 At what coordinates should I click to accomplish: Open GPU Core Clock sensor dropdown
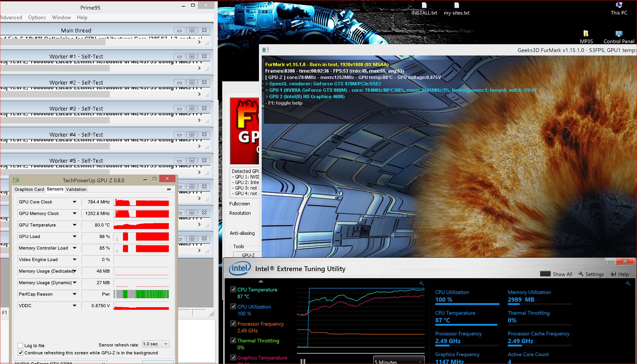pos(75,202)
